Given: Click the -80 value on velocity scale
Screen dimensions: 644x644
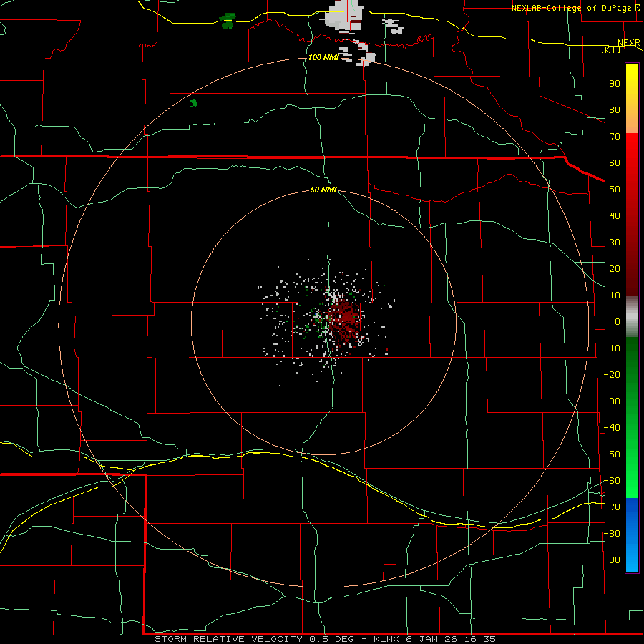Looking at the screenshot, I should (x=612, y=534).
